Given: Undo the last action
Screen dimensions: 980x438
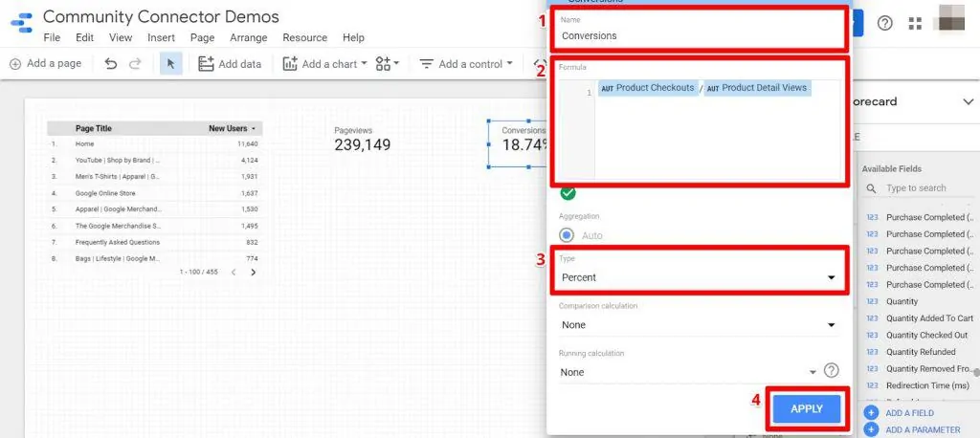Looking at the screenshot, I should pos(111,64).
